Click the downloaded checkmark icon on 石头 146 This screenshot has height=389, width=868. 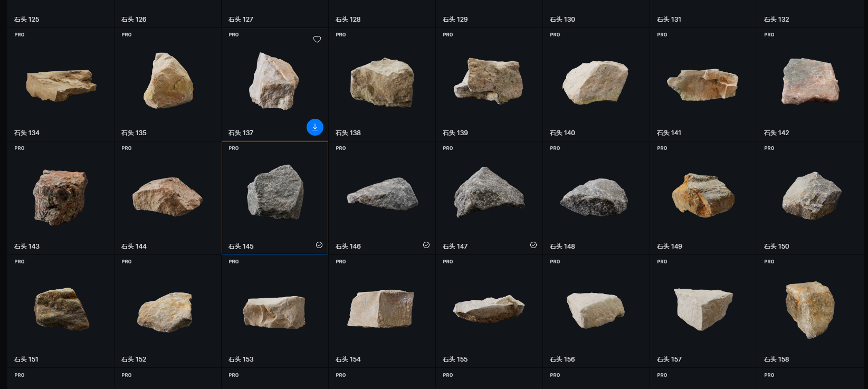coord(426,245)
